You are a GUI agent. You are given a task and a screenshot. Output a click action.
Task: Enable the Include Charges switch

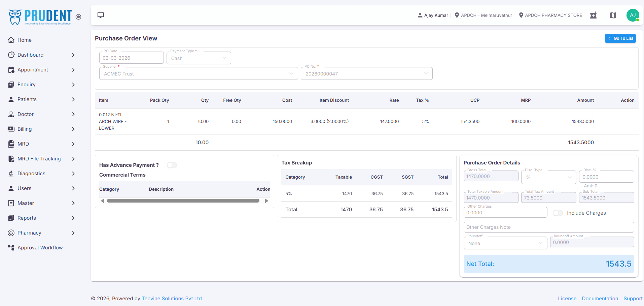tap(558, 213)
